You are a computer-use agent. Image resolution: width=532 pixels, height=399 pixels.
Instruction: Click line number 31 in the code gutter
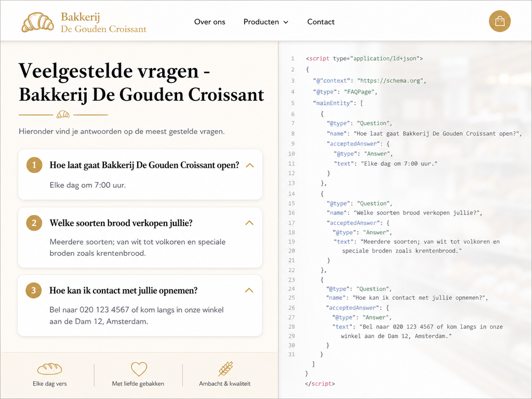[x=291, y=354]
